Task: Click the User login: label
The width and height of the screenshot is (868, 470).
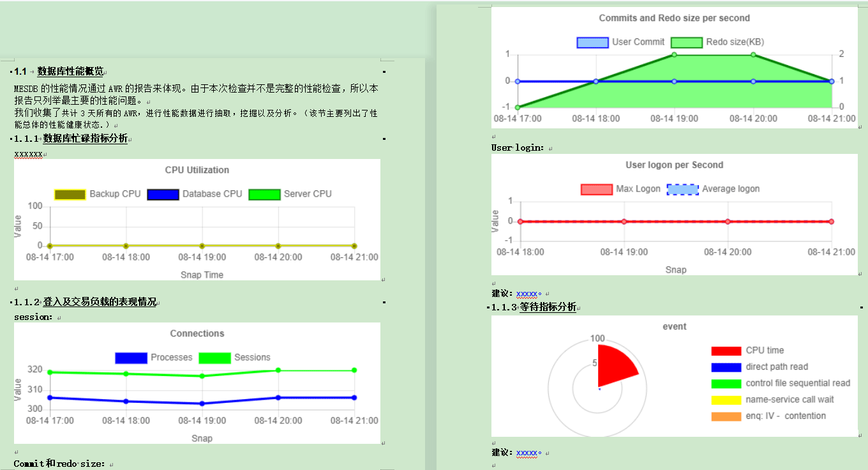Action: tap(518, 148)
